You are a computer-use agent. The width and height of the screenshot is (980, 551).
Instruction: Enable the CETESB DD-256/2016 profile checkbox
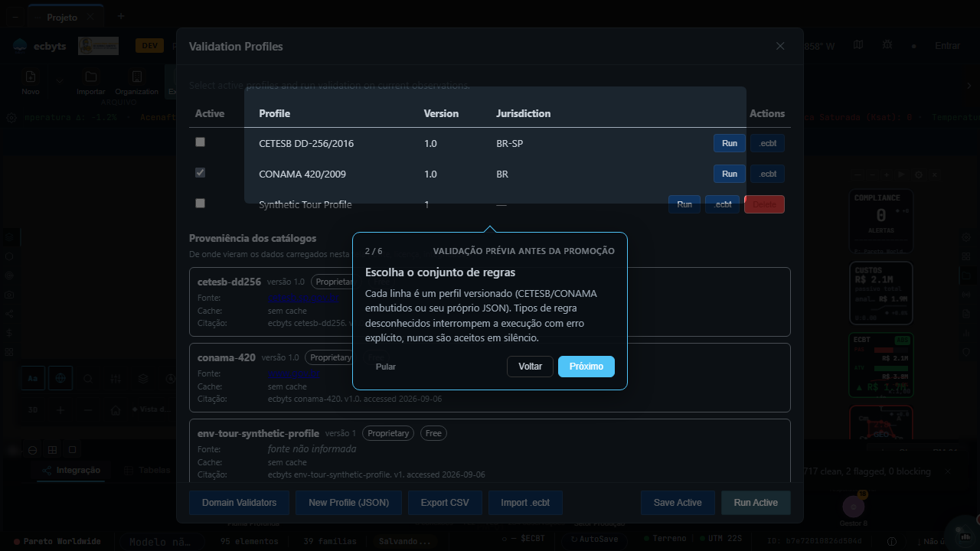(x=200, y=142)
